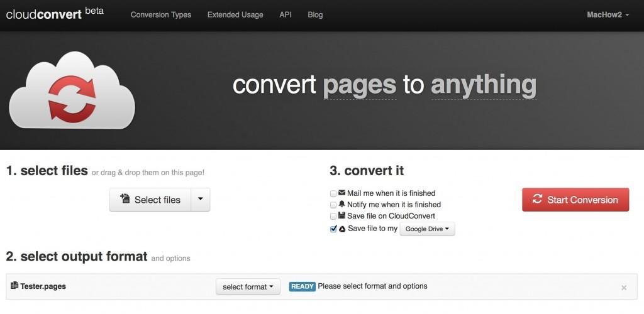The height and width of the screenshot is (314, 644).
Task: Expand the MacHow2 account dropdown
Action: [608, 14]
